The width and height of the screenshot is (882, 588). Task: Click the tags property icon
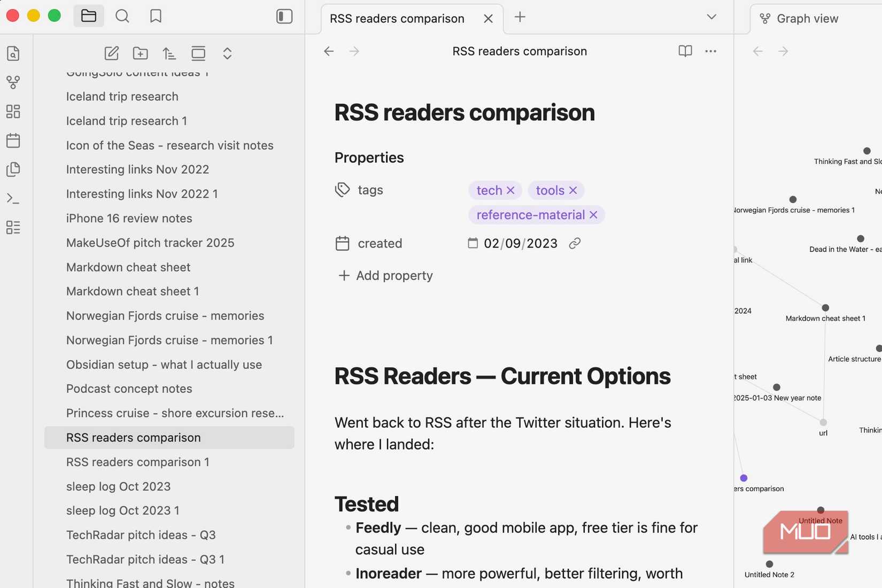(343, 190)
